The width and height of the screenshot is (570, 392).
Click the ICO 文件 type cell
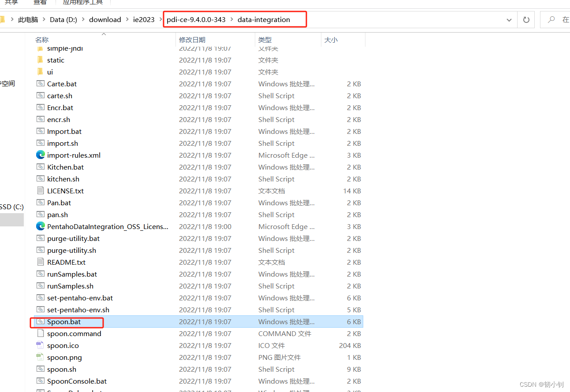[272, 345]
